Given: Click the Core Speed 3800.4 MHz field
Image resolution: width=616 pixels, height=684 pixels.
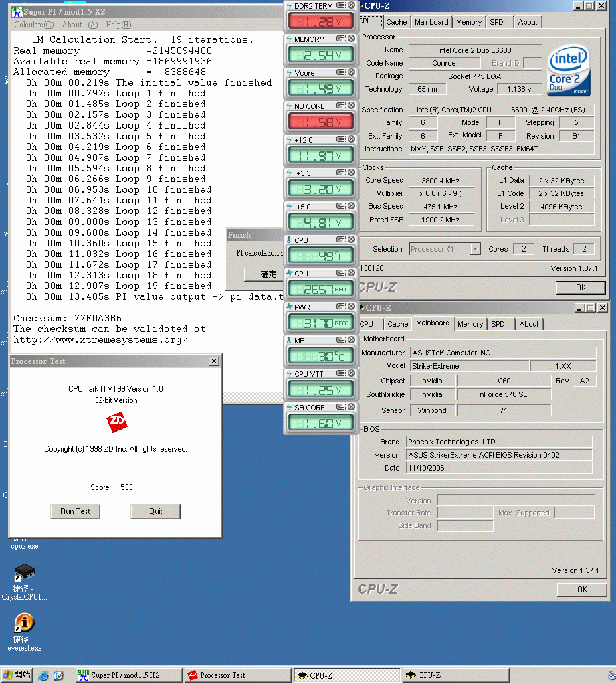Looking at the screenshot, I should (x=441, y=181).
